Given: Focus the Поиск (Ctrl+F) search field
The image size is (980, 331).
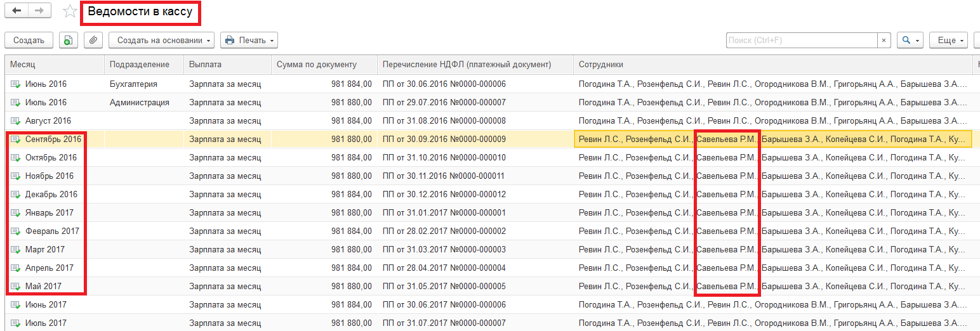Looking at the screenshot, I should click(802, 40).
